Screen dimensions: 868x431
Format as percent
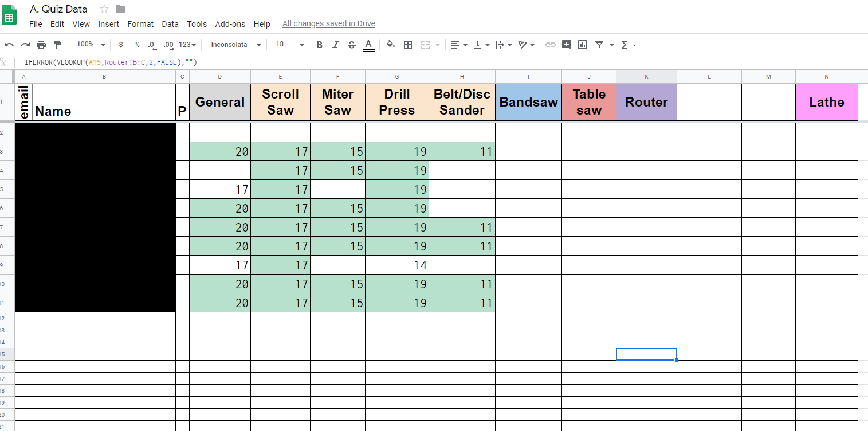tap(137, 45)
